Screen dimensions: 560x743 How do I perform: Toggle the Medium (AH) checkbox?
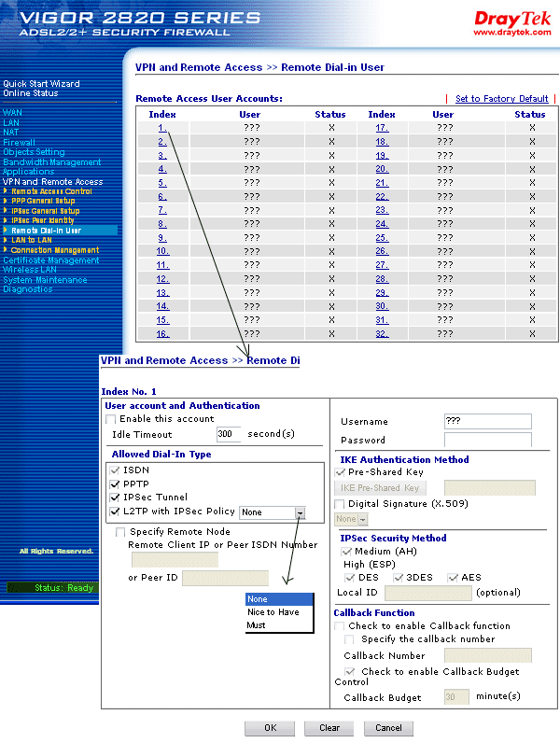click(346, 552)
